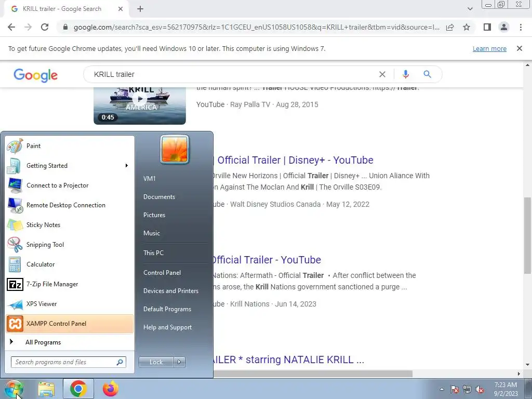Open Official Trailer Disney+ YouTube result

[294, 160]
